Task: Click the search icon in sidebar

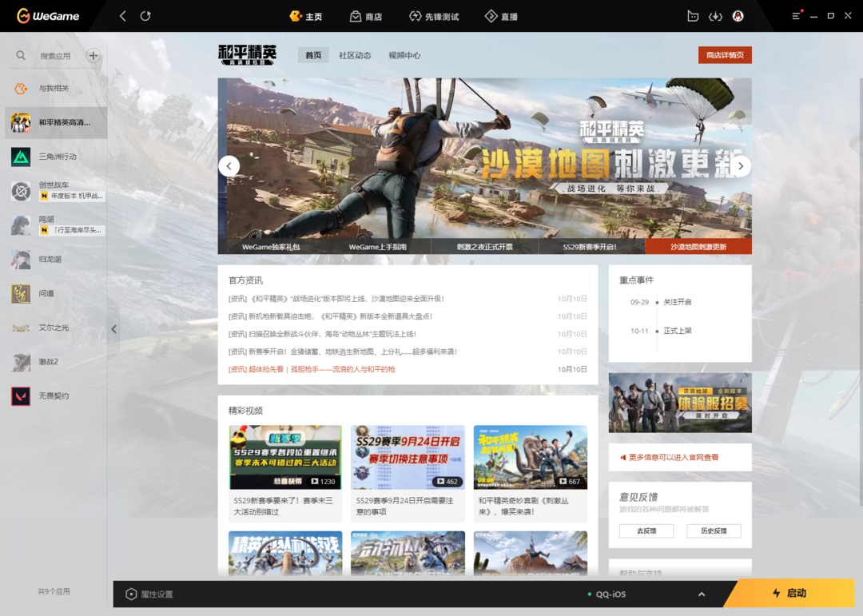Action: pyautogui.click(x=21, y=56)
